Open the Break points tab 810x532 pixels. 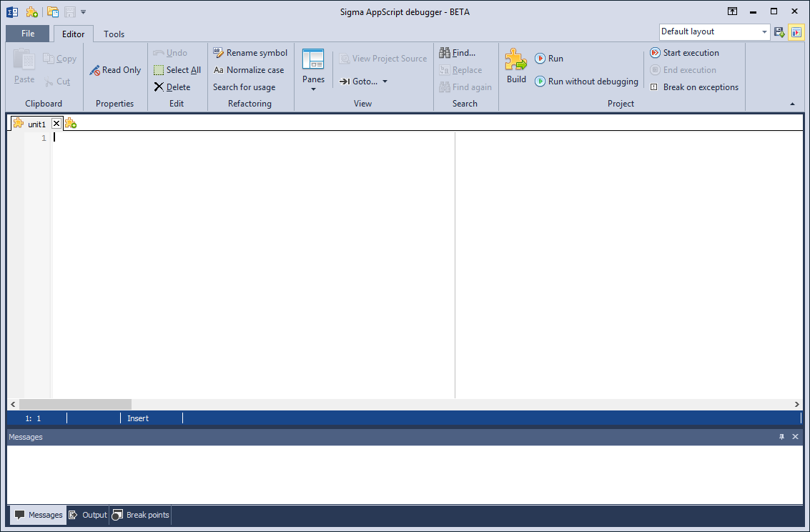(x=141, y=515)
